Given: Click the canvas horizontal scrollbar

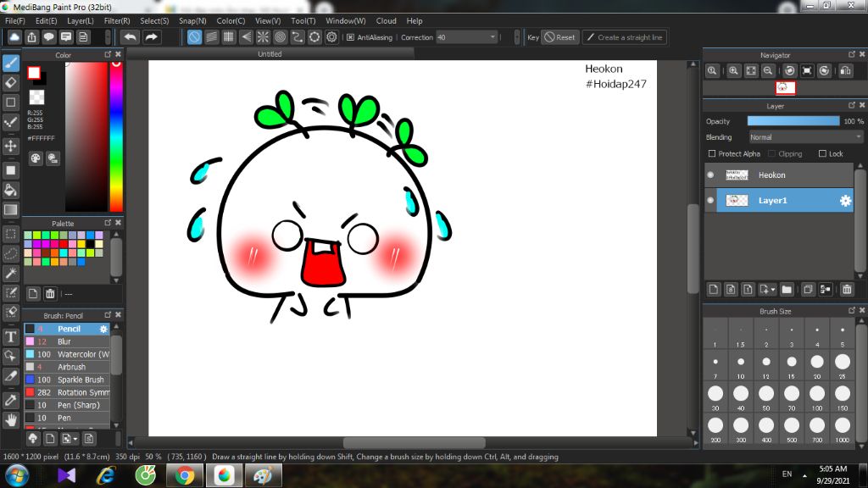Looking at the screenshot, I should [x=414, y=442].
